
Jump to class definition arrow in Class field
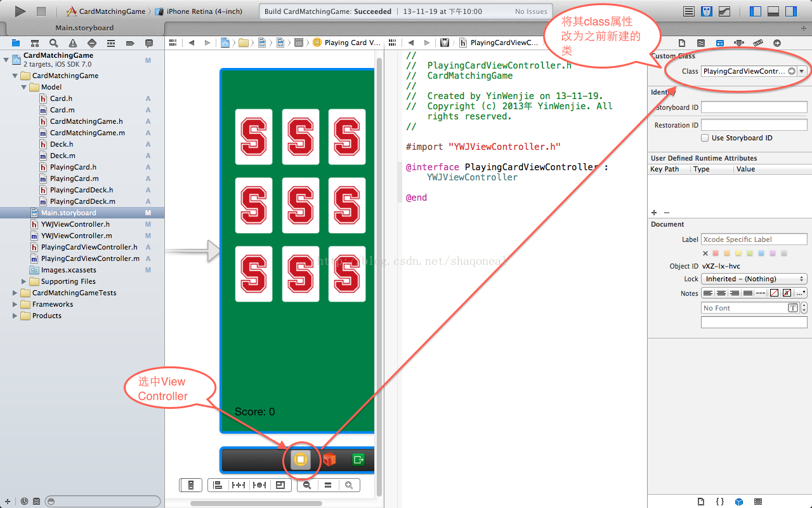[792, 71]
